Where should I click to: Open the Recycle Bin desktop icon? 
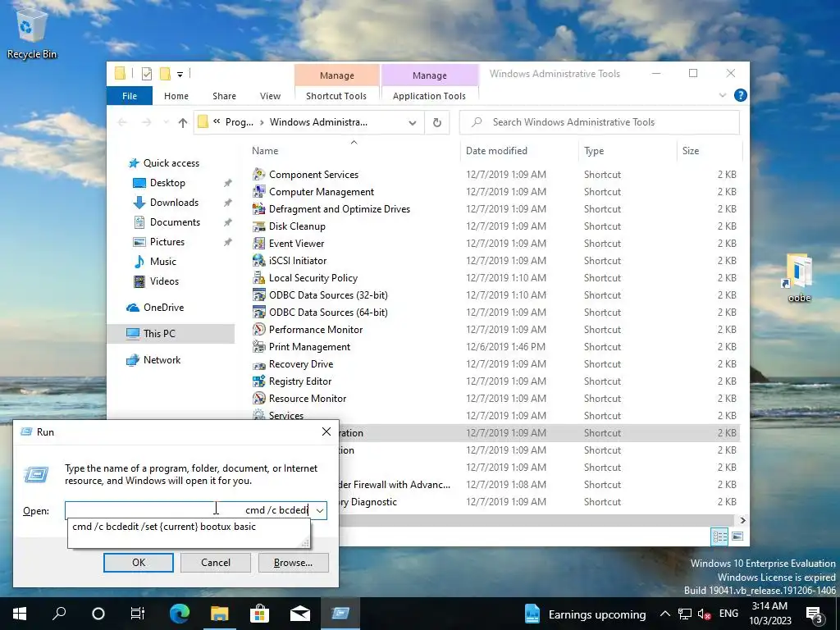[31, 34]
